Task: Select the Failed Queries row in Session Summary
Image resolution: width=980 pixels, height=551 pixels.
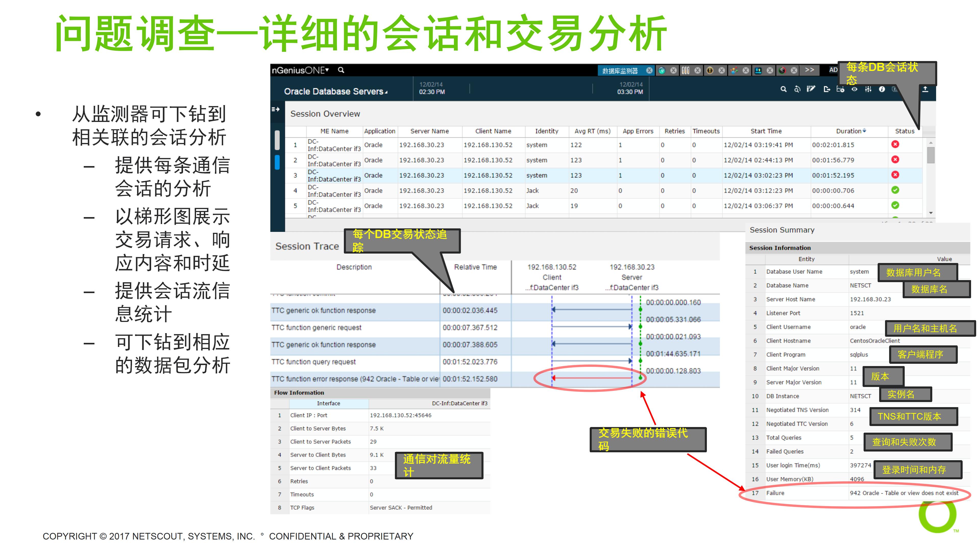Action: coord(857,452)
